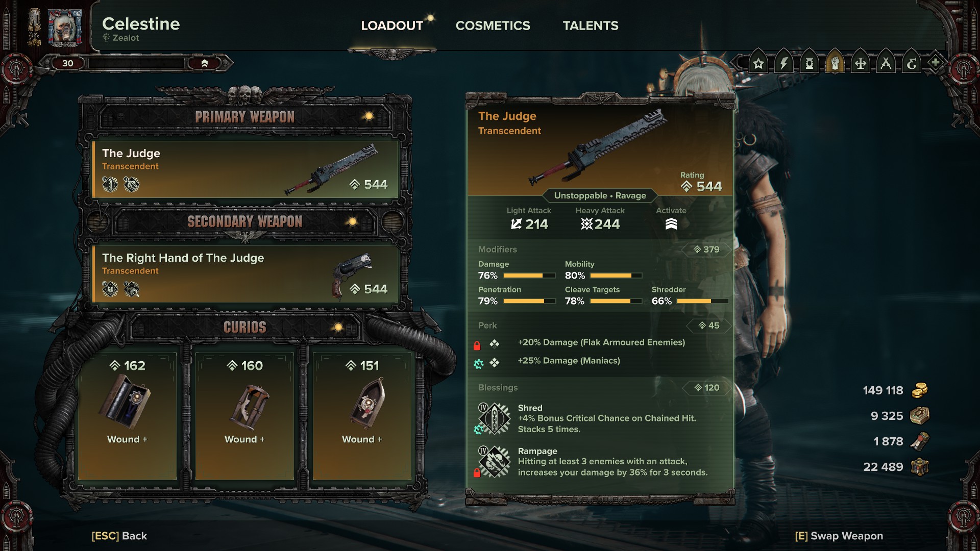
Task: Click the Rampage blessing icon
Action: [x=494, y=462]
